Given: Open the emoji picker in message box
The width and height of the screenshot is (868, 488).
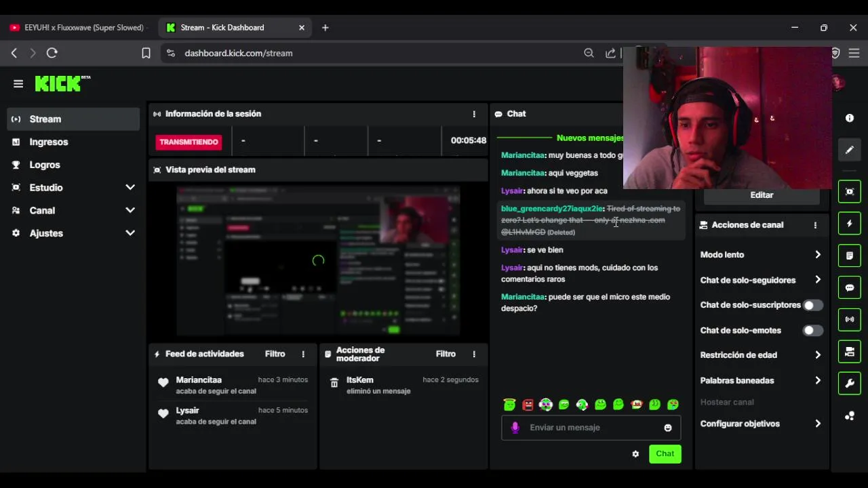Looking at the screenshot, I should 668,428.
